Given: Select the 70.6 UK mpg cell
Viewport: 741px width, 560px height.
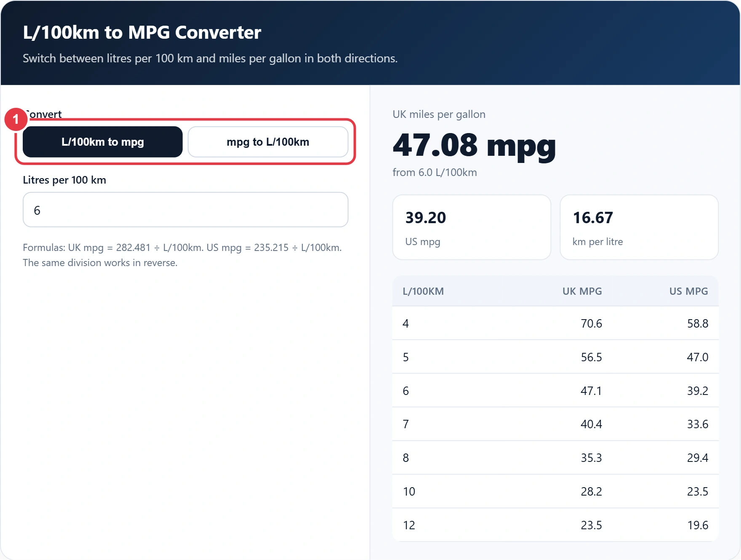Looking at the screenshot, I should (x=591, y=323).
